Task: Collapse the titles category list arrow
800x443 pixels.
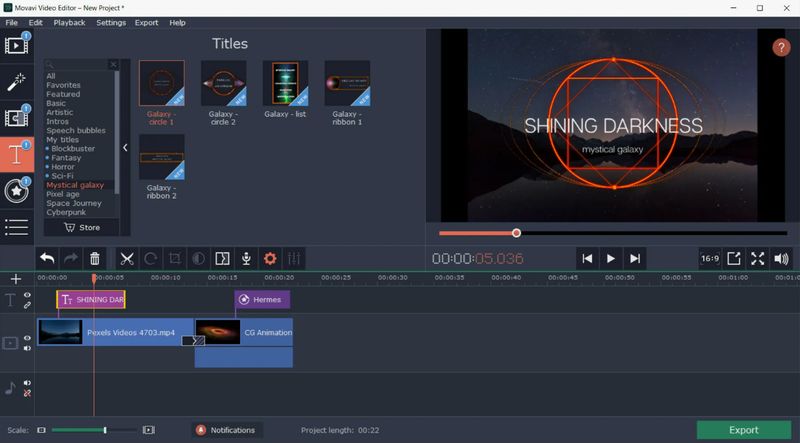Action: (x=125, y=147)
